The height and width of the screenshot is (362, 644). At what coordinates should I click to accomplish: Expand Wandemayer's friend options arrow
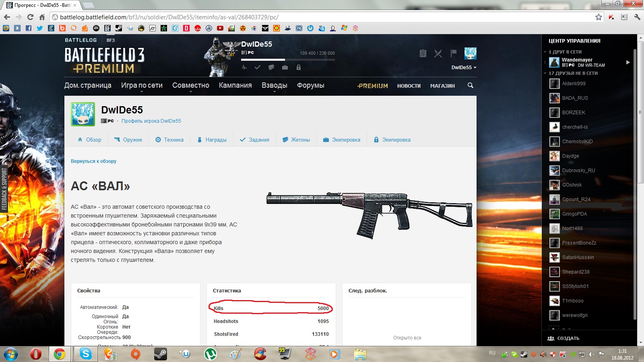pyautogui.click(x=628, y=62)
